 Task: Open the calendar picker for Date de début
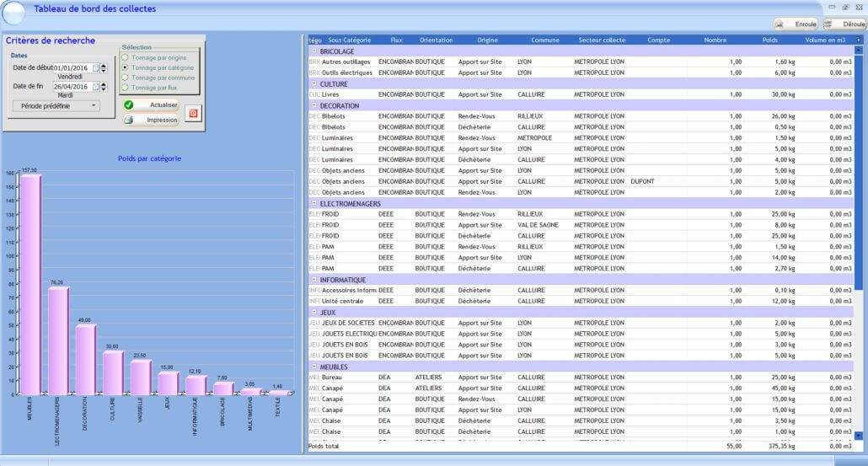pyautogui.click(x=96, y=68)
